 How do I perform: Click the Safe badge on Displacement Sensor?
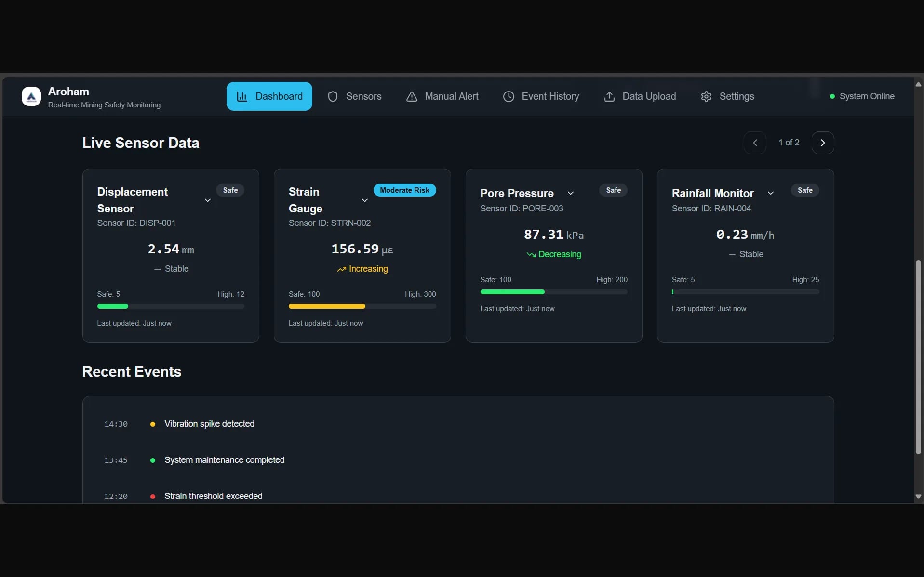click(230, 190)
